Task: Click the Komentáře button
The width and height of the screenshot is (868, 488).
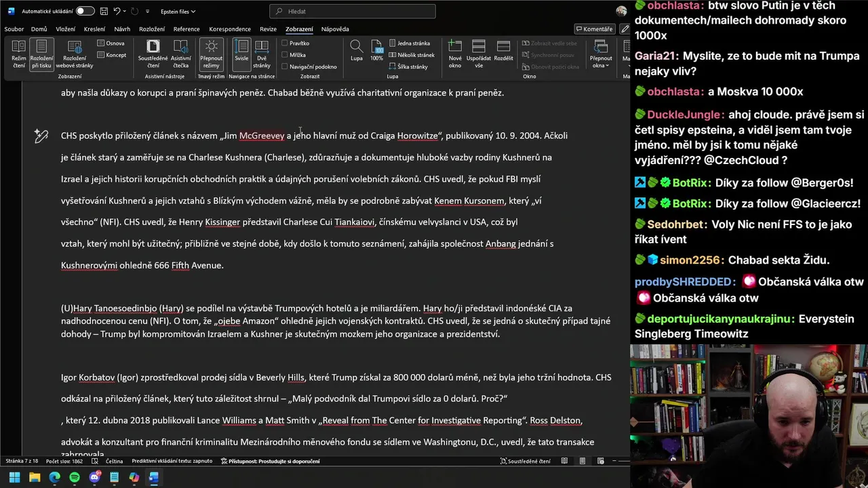Action: tap(594, 29)
